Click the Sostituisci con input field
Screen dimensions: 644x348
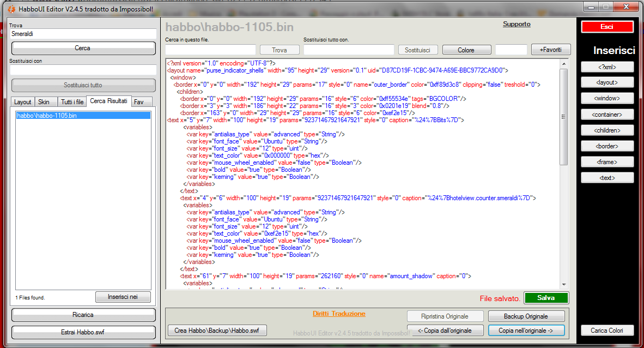coord(83,69)
